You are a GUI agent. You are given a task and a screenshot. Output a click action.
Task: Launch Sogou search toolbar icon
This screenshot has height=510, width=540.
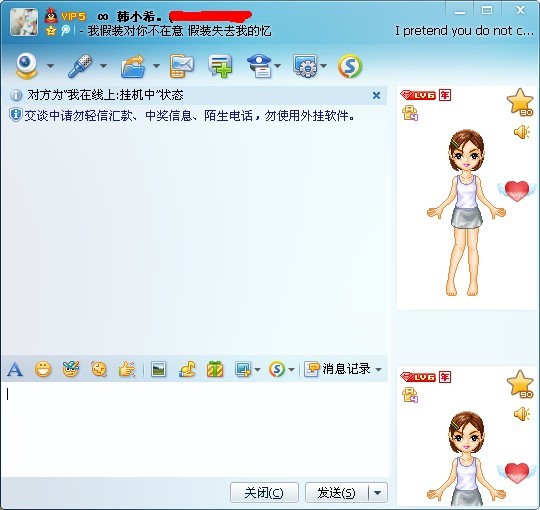coord(350,66)
